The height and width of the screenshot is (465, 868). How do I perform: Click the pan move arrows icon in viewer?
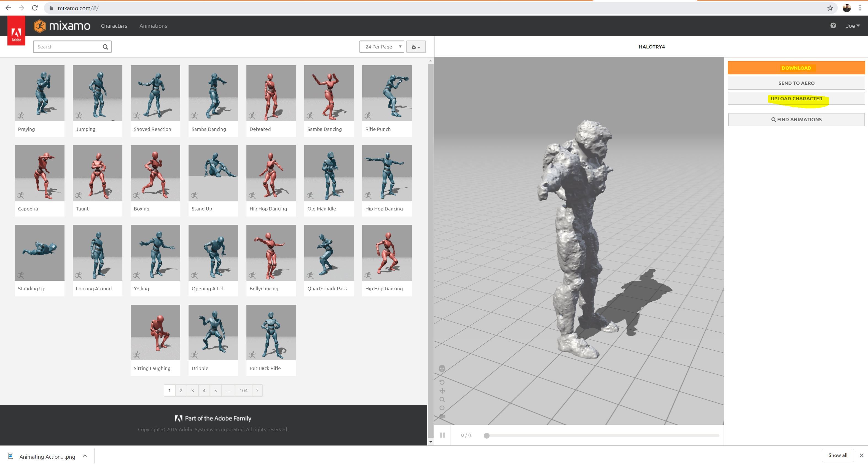(442, 391)
